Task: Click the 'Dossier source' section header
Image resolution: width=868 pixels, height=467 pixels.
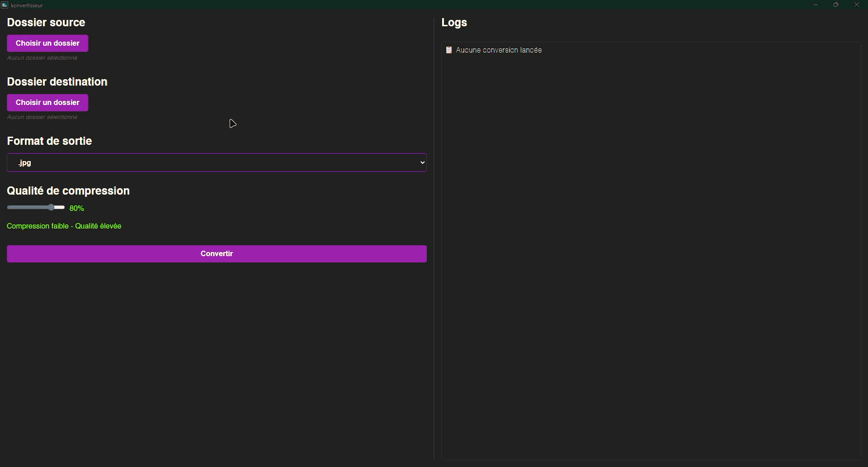Action: pyautogui.click(x=46, y=22)
